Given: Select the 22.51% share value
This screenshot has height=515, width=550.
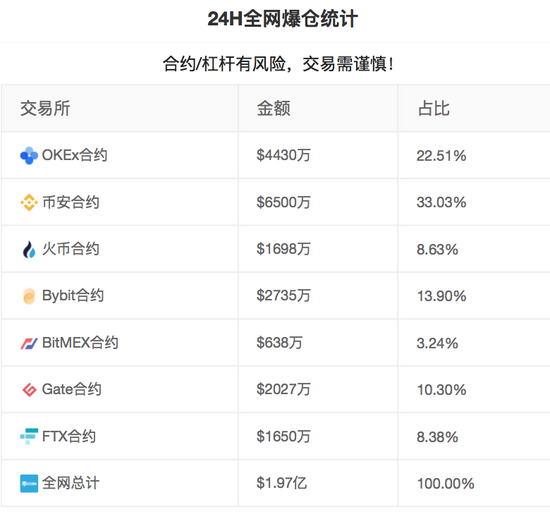Looking at the screenshot, I should coord(441,156).
